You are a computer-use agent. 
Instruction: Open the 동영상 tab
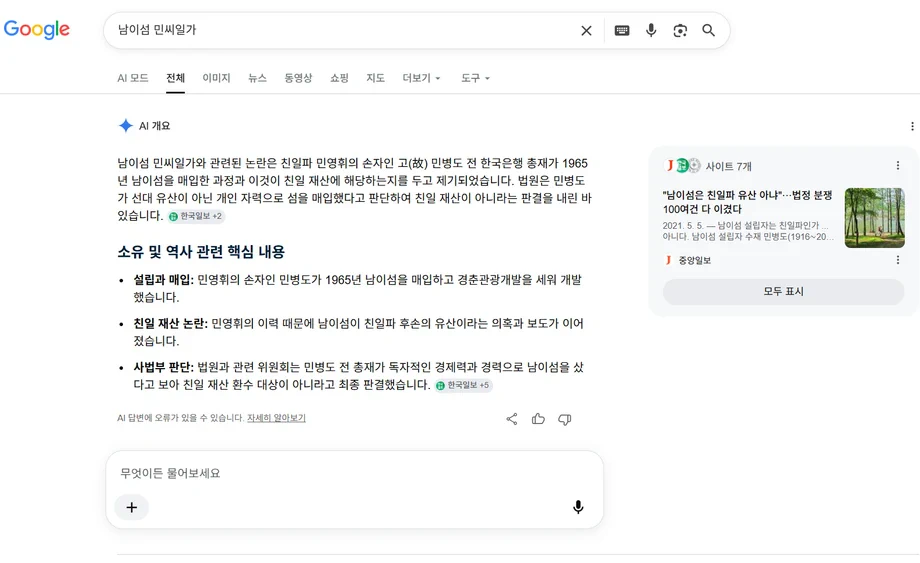[x=298, y=78]
